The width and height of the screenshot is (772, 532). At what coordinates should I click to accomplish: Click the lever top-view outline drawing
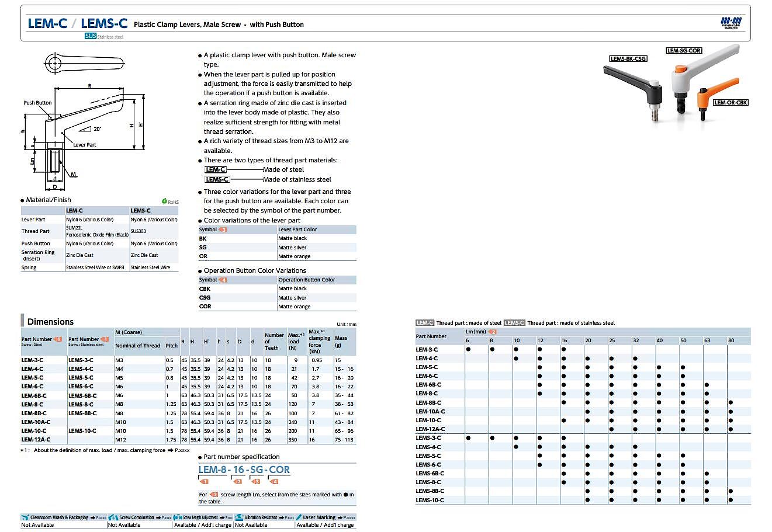84,62
